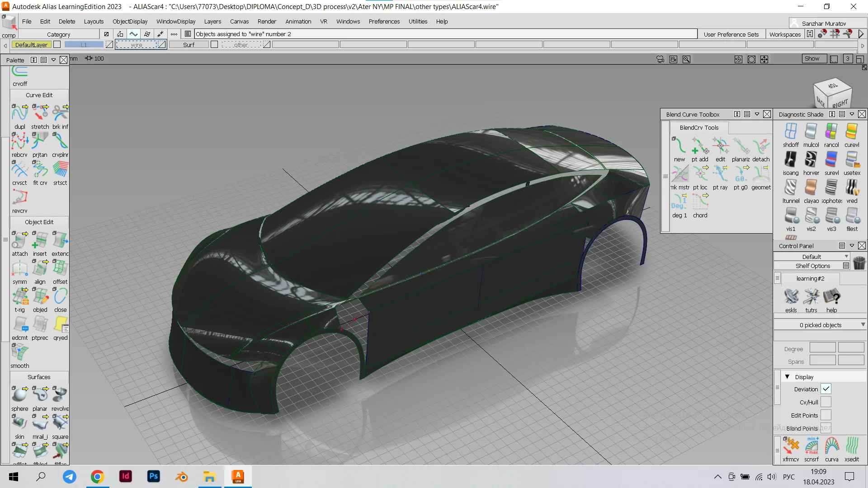This screenshot has width=868, height=488.
Task: Activate the horver diagnostic shade
Action: [x=811, y=160]
